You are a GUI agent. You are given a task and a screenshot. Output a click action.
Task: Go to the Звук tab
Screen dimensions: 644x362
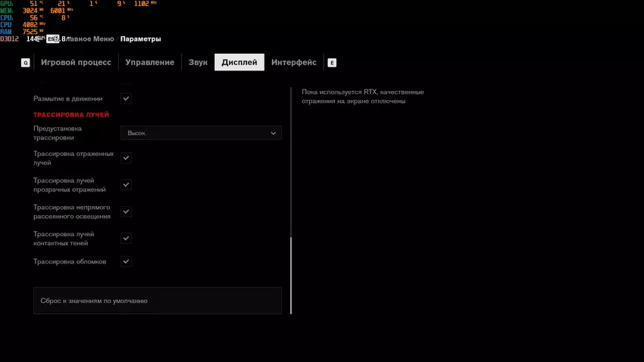point(198,62)
